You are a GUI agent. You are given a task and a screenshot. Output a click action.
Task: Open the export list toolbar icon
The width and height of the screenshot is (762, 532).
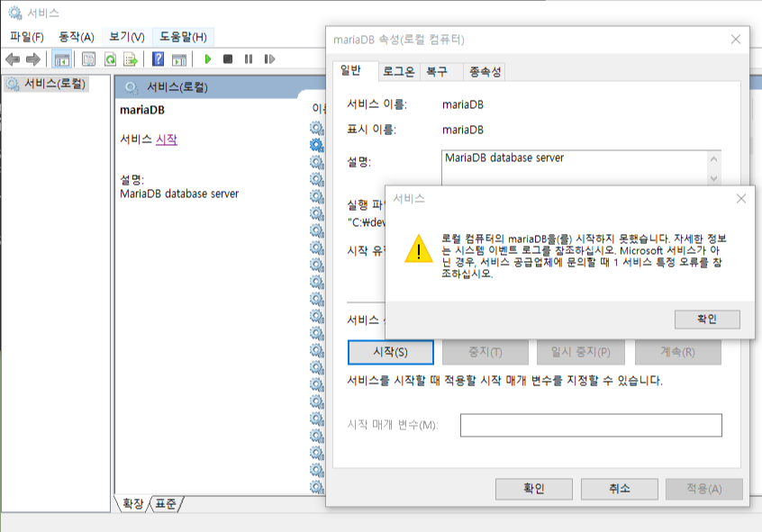coord(132,59)
